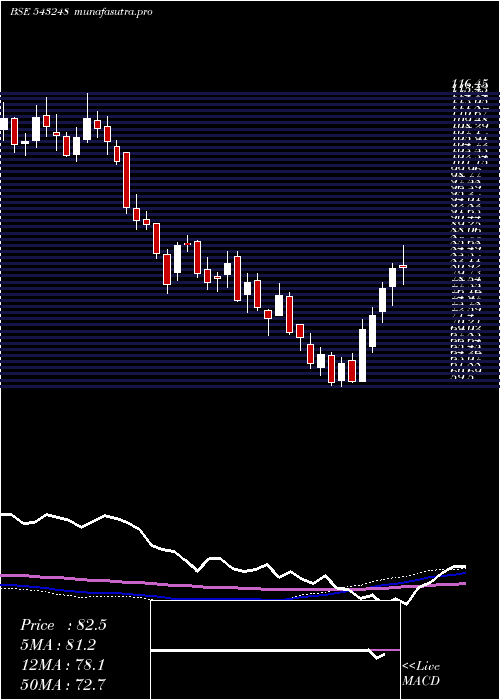The height and width of the screenshot is (700, 500).
Task: Click the MACD label
Action: tap(421, 681)
